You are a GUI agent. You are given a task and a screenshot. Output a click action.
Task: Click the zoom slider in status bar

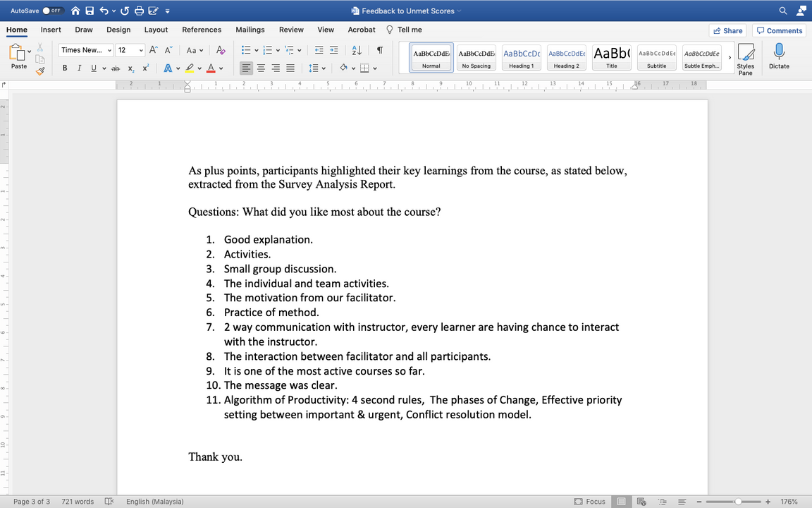point(737,502)
